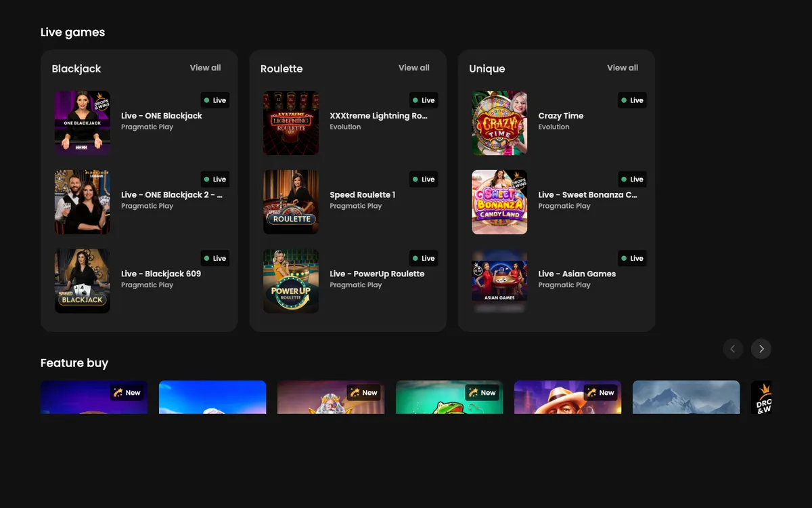812x508 pixels.
Task: Select the Crazy Time title
Action: point(561,116)
